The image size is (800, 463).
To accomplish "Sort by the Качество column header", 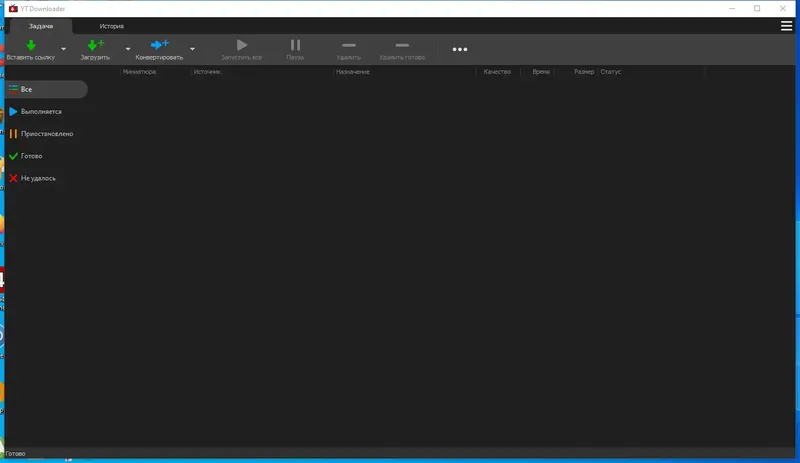I will click(x=497, y=72).
